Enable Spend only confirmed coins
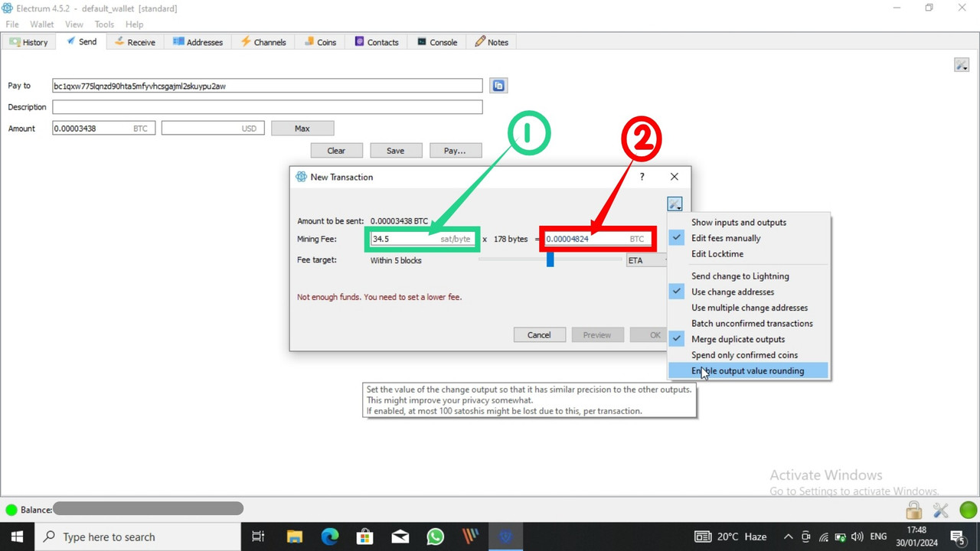This screenshot has width=980, height=551. coord(749,355)
